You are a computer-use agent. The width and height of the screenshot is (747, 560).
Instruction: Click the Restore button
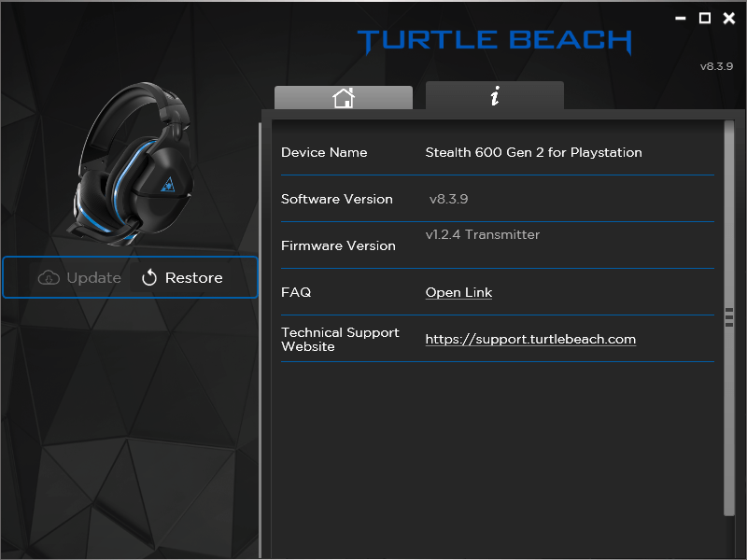point(182,277)
